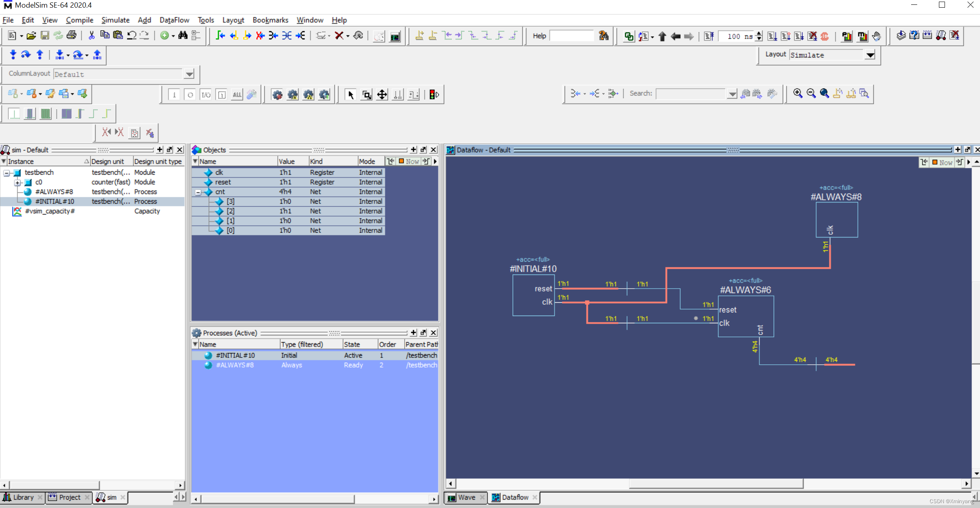The width and height of the screenshot is (980, 508).
Task: Toggle the ALL signals filter button
Action: coord(237,95)
